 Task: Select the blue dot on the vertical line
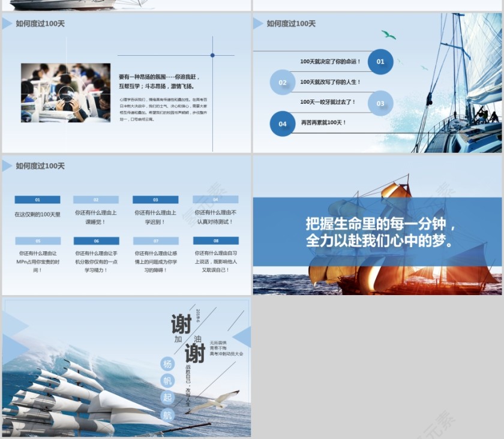pyautogui.click(x=212, y=55)
